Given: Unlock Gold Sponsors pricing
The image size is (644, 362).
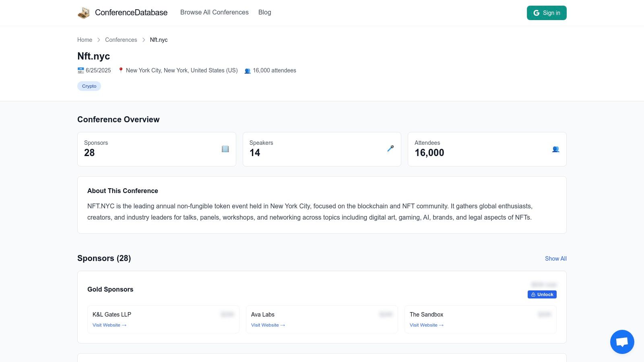Looking at the screenshot, I should click(542, 294).
